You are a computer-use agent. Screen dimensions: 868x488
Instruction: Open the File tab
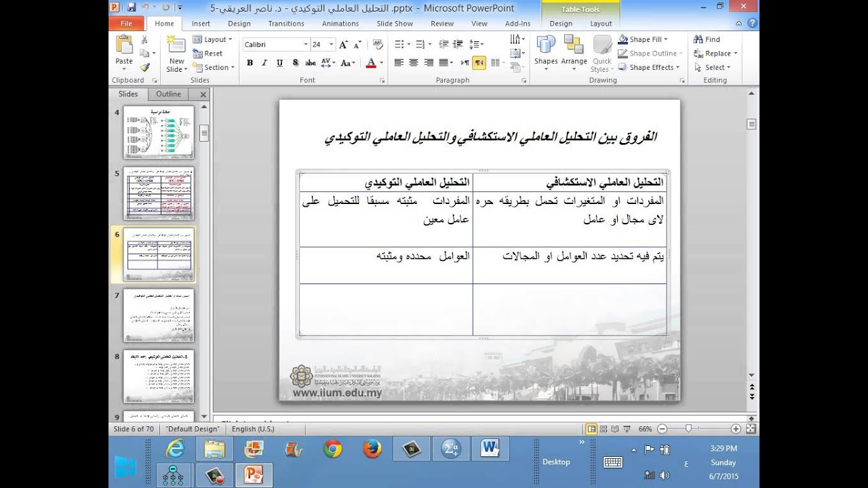pos(126,23)
